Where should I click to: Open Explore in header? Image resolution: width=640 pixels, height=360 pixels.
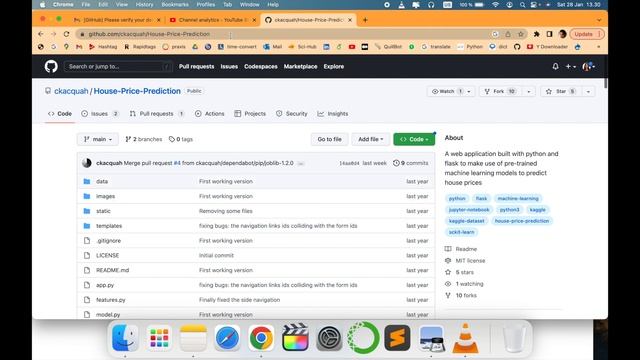[x=334, y=67]
